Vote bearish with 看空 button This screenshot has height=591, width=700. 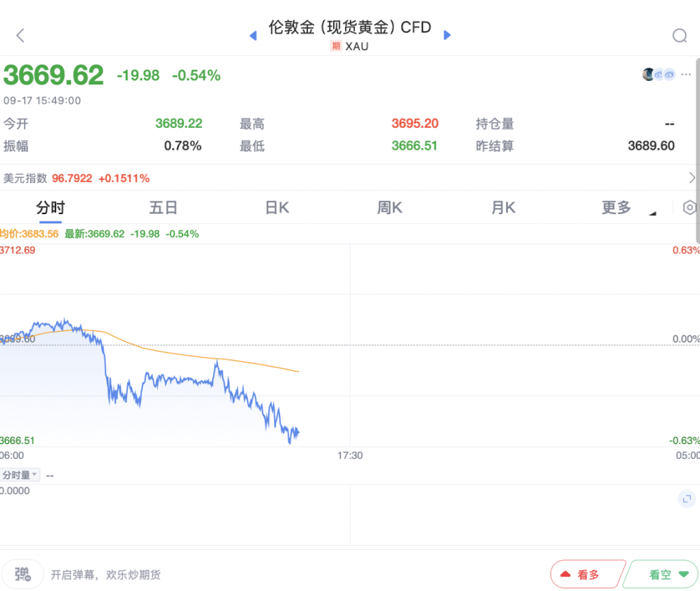coord(662,574)
